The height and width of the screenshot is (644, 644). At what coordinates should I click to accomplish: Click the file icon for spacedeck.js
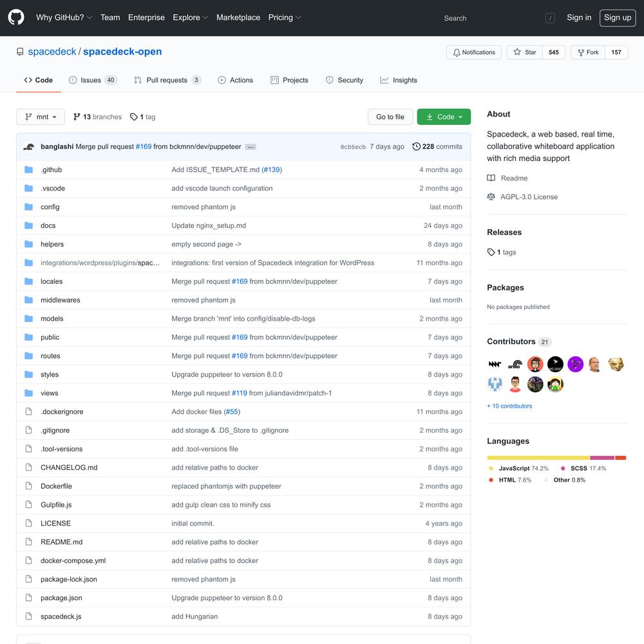tap(29, 616)
